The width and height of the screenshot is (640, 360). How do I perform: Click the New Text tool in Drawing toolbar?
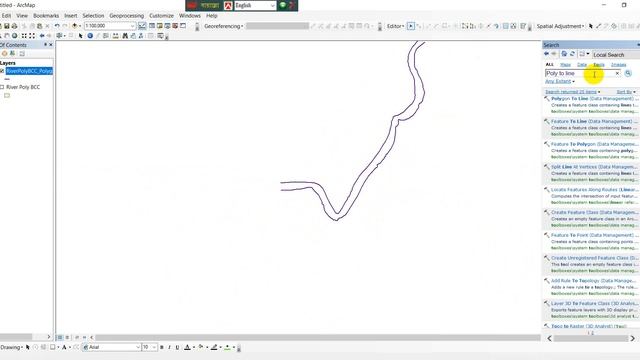pos(64,347)
